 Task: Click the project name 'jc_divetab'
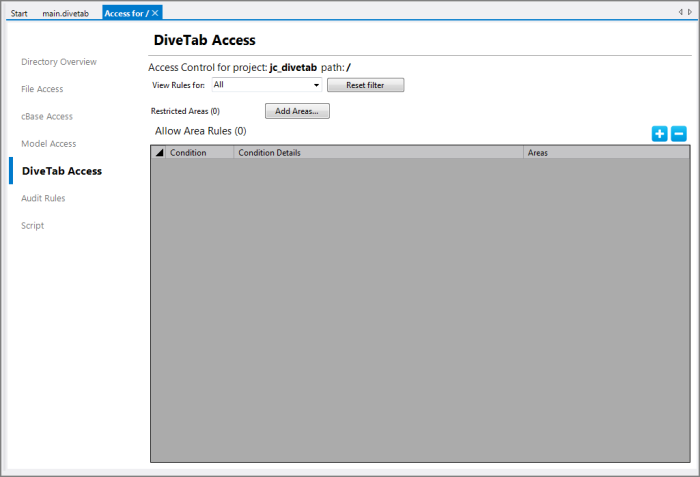point(293,67)
